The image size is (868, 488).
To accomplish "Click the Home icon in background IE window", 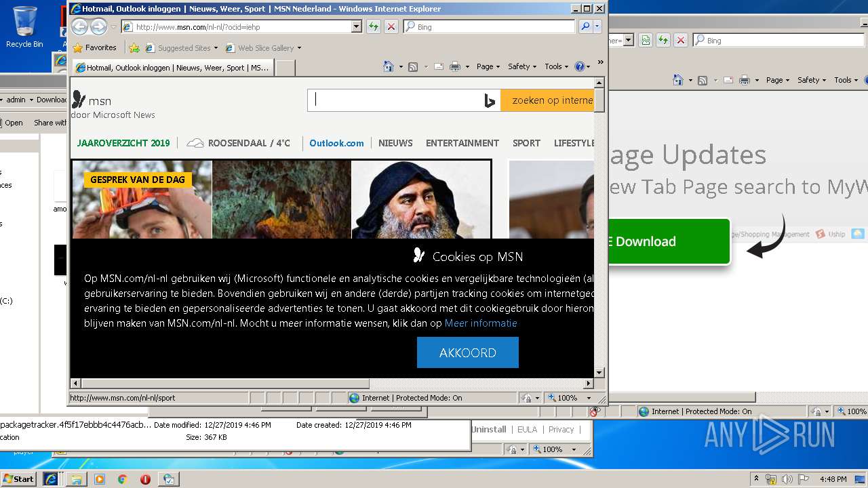I will (x=678, y=80).
